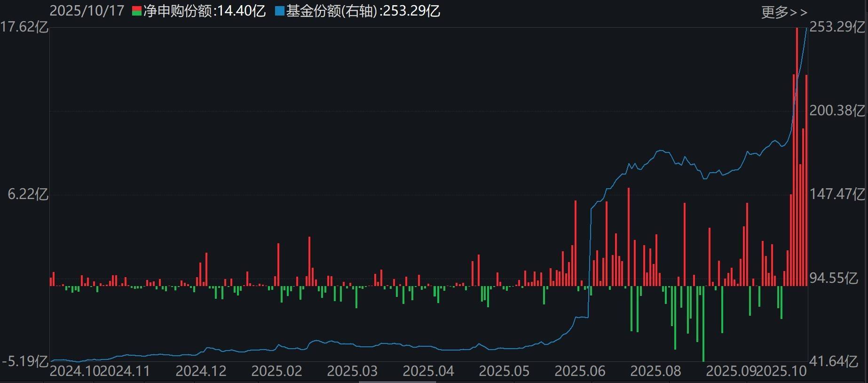Click the 2025.08 x-axis label
Screen dimensions: 868x383
(655, 371)
